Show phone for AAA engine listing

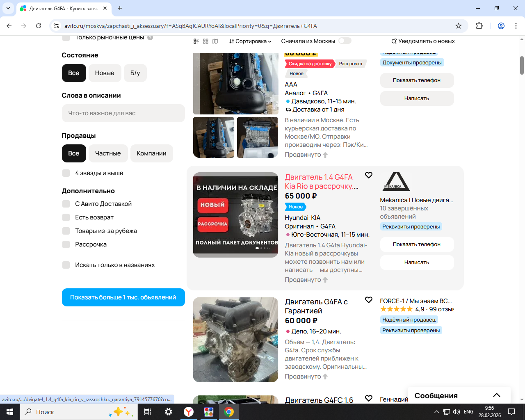point(417,80)
